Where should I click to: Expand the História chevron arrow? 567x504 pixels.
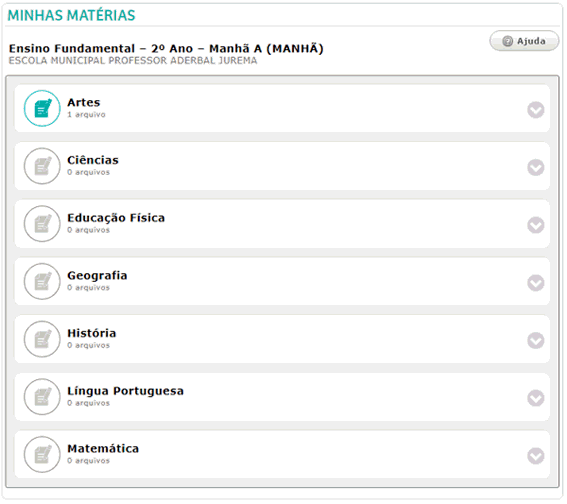tap(536, 341)
